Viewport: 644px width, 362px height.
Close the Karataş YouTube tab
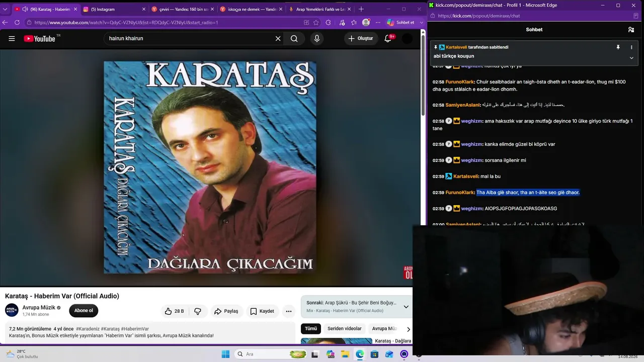75,9
